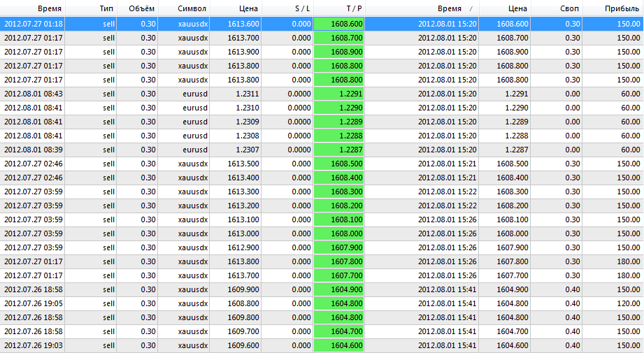Sort by the open Время column header
Viewport: 644px width, 353px height.
[x=32, y=8]
